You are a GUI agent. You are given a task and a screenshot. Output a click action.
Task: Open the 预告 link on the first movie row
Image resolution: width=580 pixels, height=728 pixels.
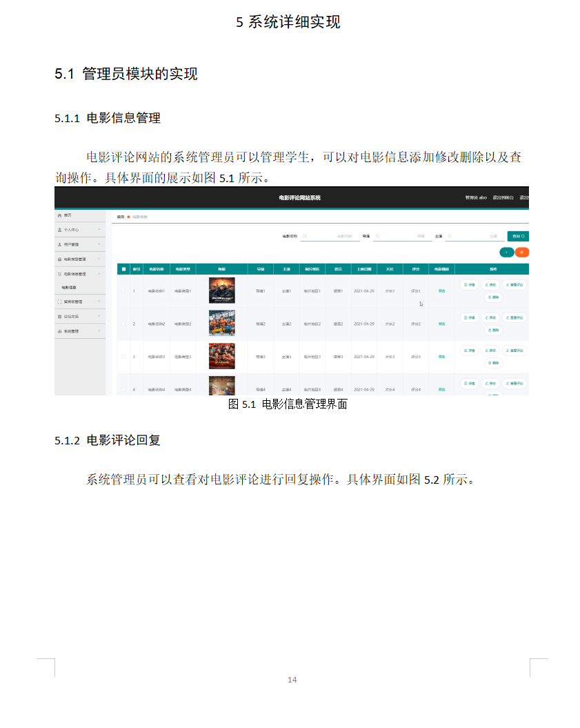click(442, 291)
